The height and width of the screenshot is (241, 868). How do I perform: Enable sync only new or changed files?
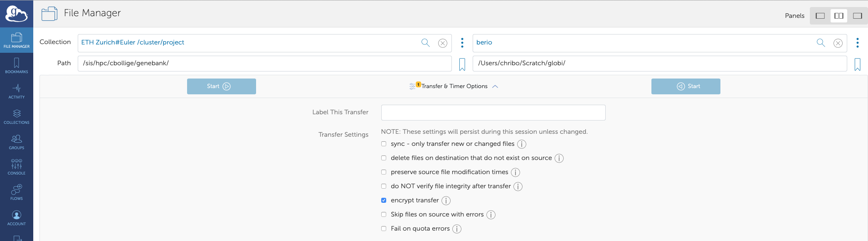click(384, 144)
